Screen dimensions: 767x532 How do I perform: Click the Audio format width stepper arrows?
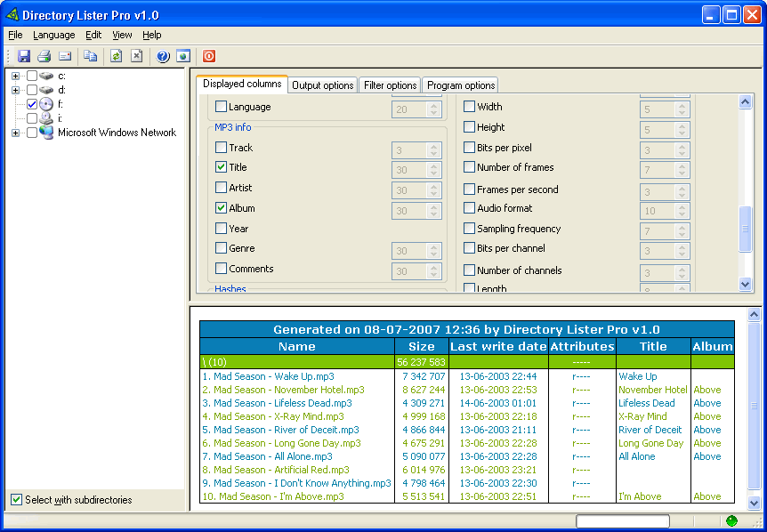tap(682, 211)
